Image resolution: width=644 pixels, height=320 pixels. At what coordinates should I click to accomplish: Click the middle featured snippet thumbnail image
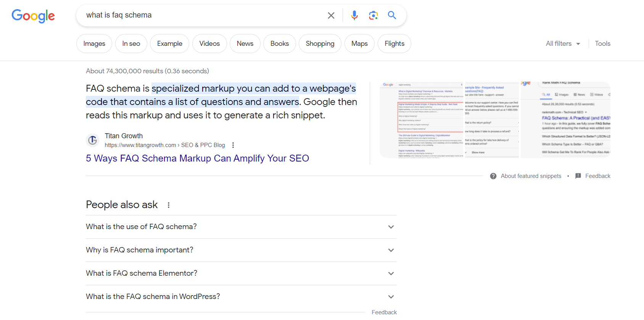492,120
